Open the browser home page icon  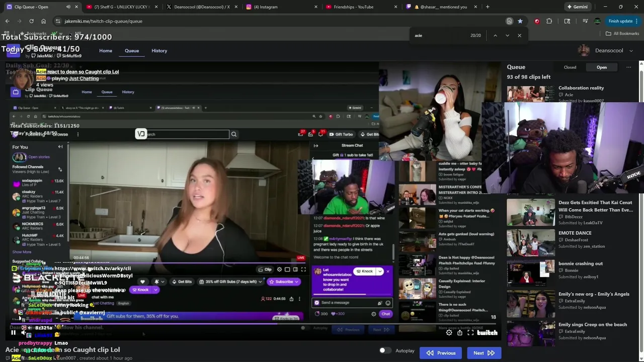coord(43,21)
